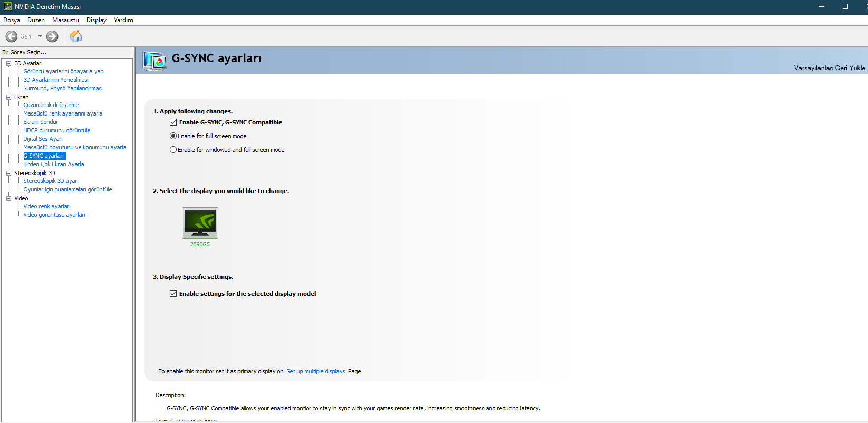Image resolution: width=868 pixels, height=423 pixels.
Task: Collapse the Stereoskopik 3D tree node
Action: pos(8,173)
